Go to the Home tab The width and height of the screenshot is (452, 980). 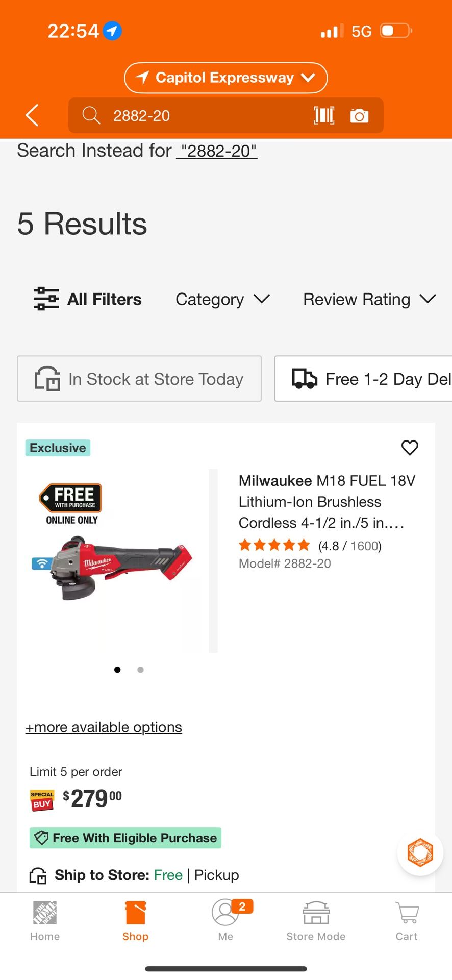click(45, 921)
